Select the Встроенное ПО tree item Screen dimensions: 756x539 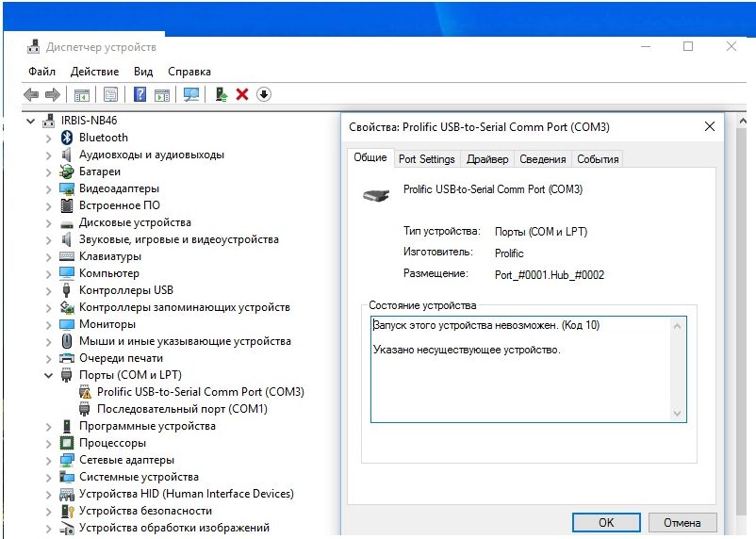120,205
